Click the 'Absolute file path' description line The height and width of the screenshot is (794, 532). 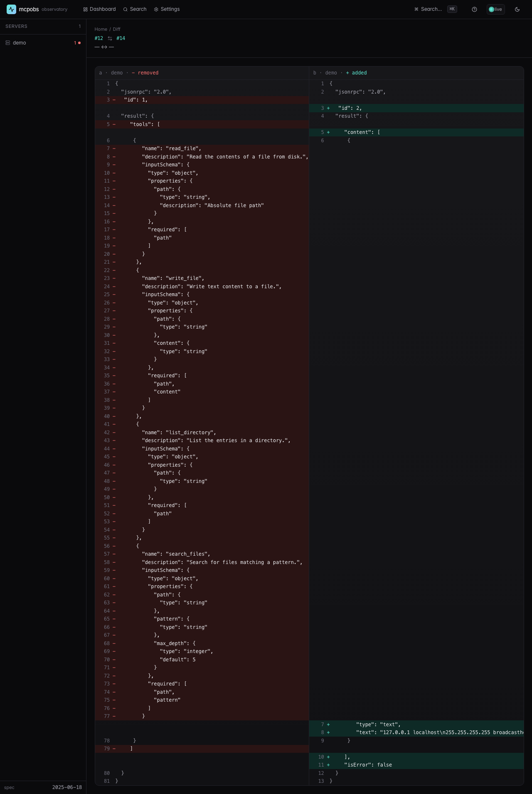[202, 205]
